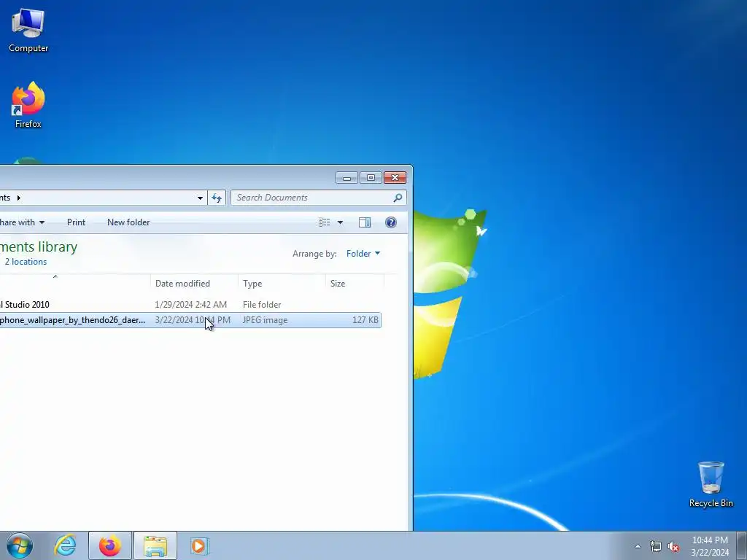Image resolution: width=747 pixels, height=560 pixels.
Task: Select the Studio 2010 folder row
Action: tap(190, 305)
